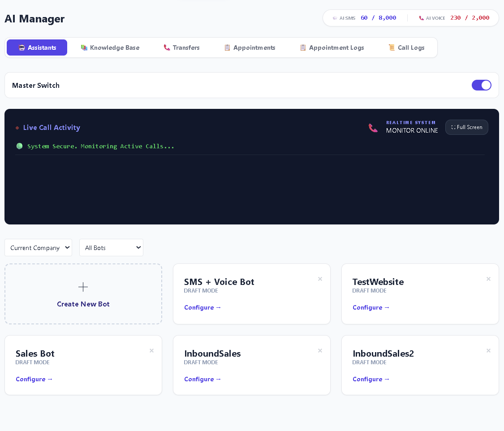This screenshot has height=431, width=504.
Task: Click DRAFT MODE under InboundSales2
Action: click(x=369, y=362)
